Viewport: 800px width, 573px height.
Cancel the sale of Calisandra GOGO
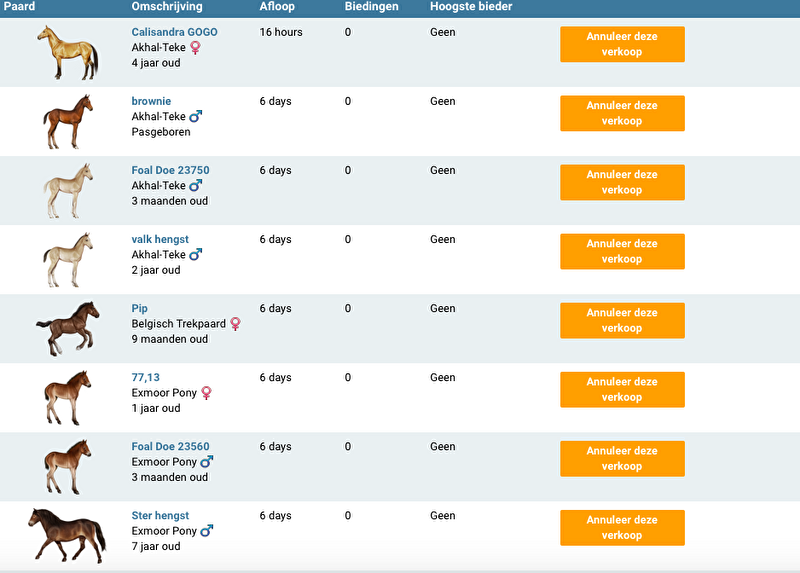point(622,44)
